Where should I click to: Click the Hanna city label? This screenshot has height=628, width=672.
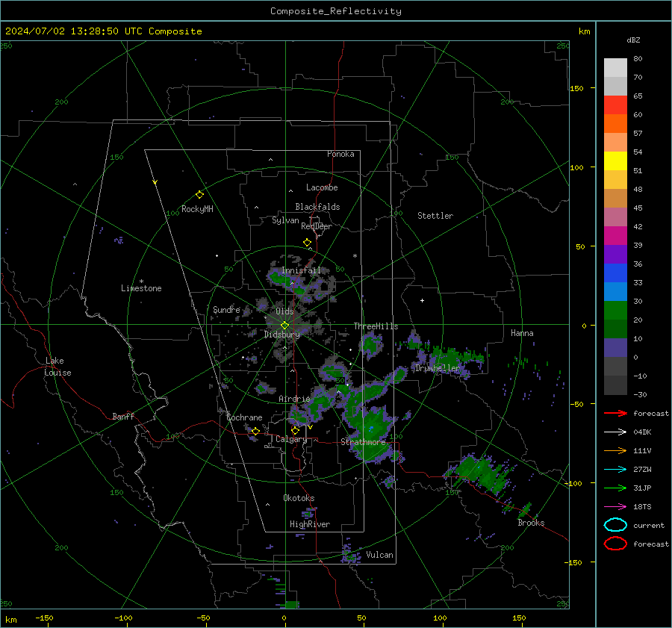pos(522,334)
